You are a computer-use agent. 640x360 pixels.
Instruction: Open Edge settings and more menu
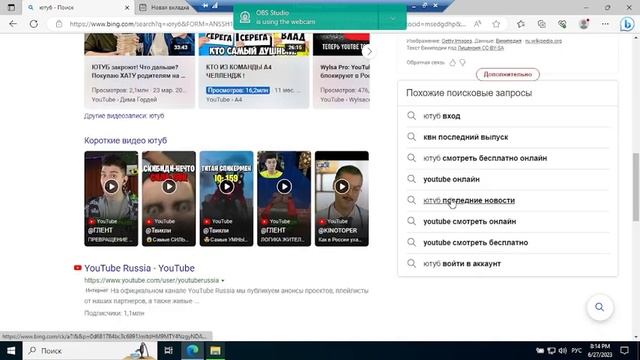[605, 24]
